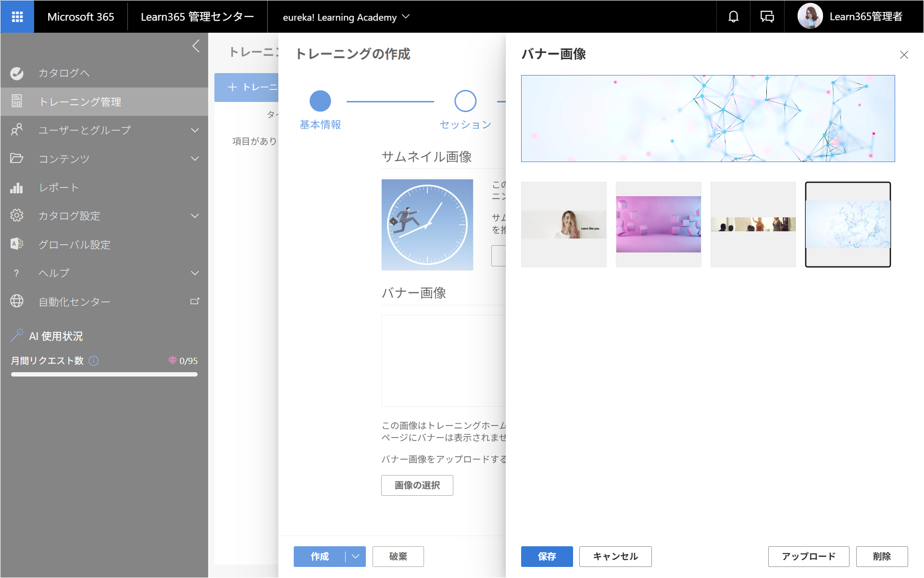
Task: Expand ヘルプ menu chevron
Action: 195,273
